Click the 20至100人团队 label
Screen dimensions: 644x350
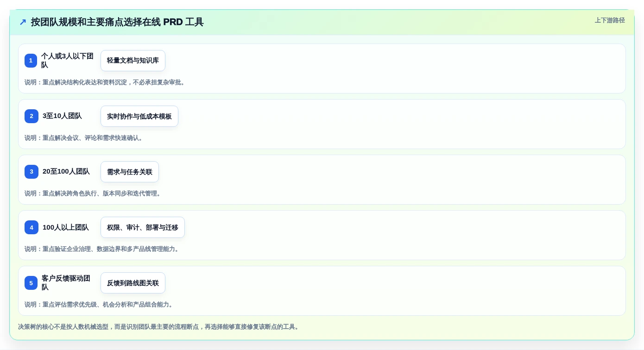pyautogui.click(x=66, y=172)
